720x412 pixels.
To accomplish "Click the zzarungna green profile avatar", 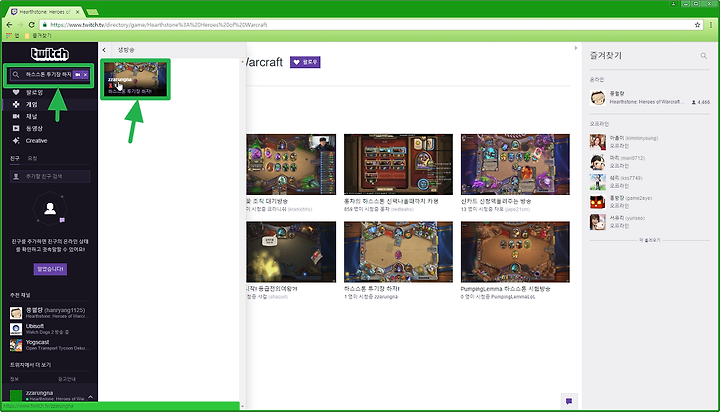I will coord(16,395).
